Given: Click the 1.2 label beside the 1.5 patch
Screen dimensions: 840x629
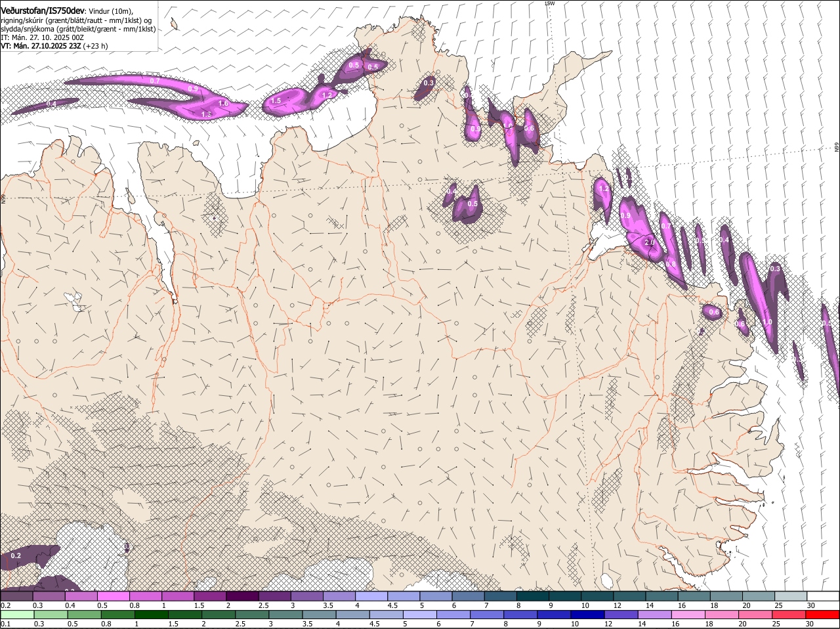Looking at the screenshot, I should [x=327, y=95].
